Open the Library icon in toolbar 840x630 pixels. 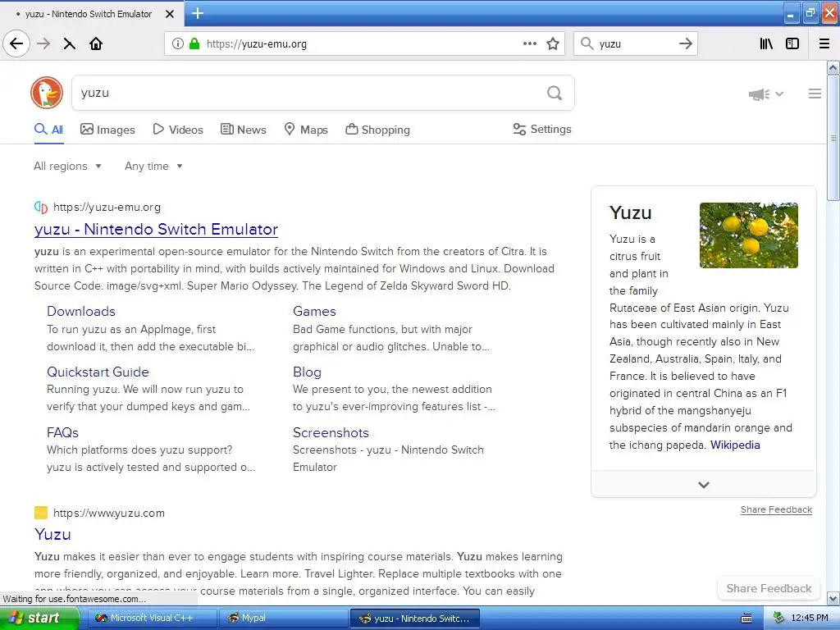pyautogui.click(x=766, y=43)
